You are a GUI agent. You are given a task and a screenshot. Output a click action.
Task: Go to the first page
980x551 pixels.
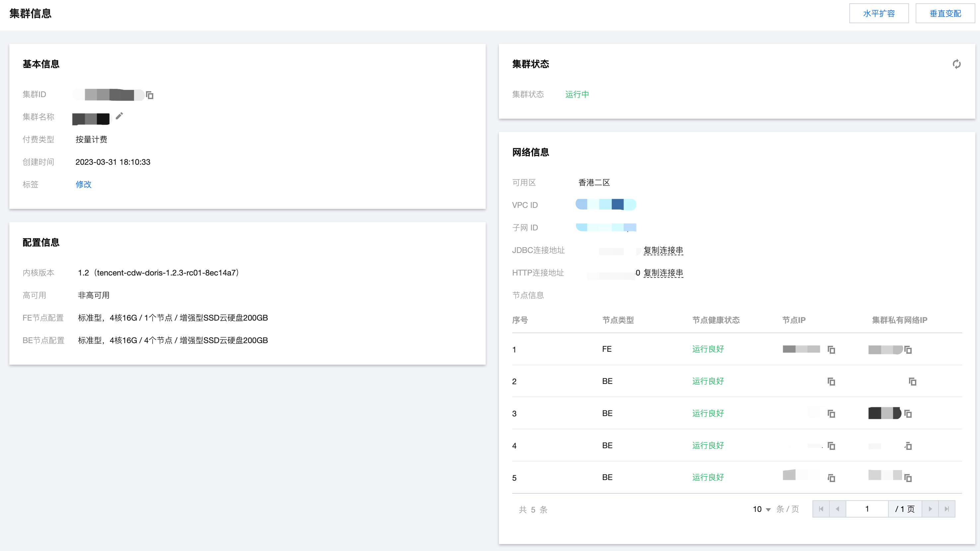coord(821,509)
